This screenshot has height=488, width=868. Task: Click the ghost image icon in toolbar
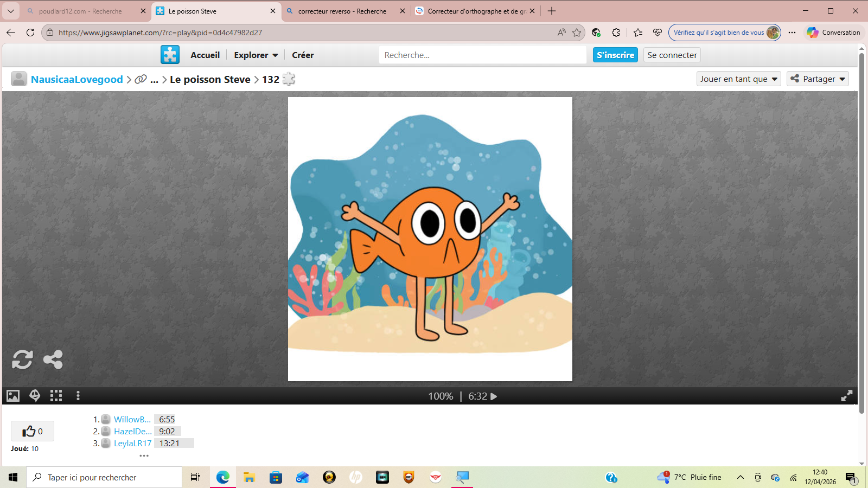[x=35, y=396]
